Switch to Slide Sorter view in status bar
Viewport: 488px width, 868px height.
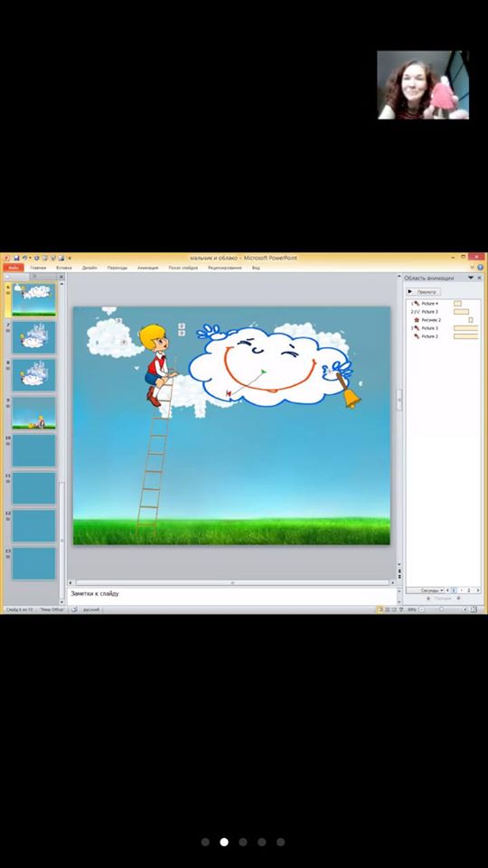pyautogui.click(x=388, y=609)
